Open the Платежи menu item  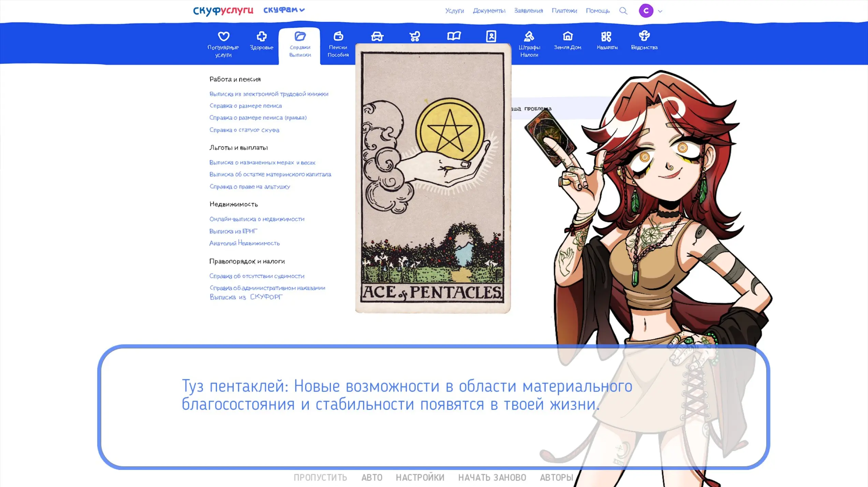(x=564, y=11)
